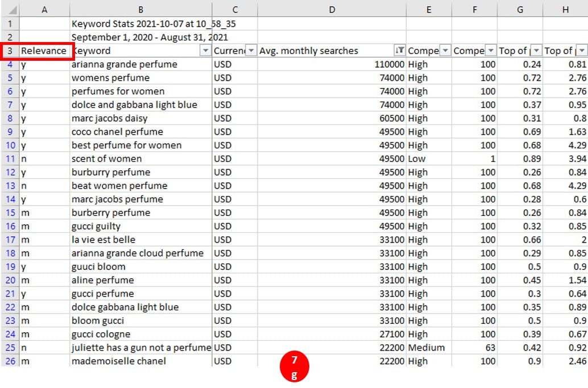Select the 'burberry perfume' cell
Image resolution: width=588 pixels, height=388 pixels.
click(x=140, y=212)
